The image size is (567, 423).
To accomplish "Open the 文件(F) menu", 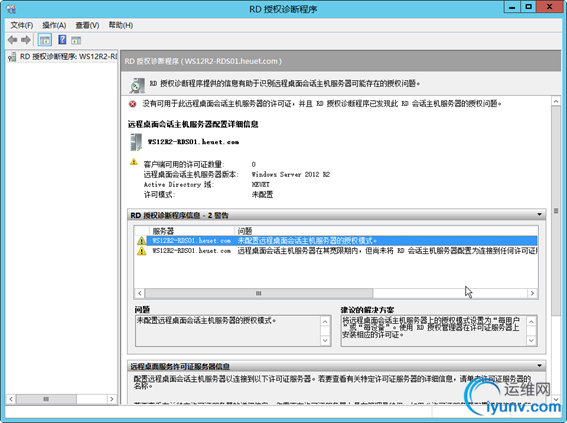I will click(x=22, y=25).
